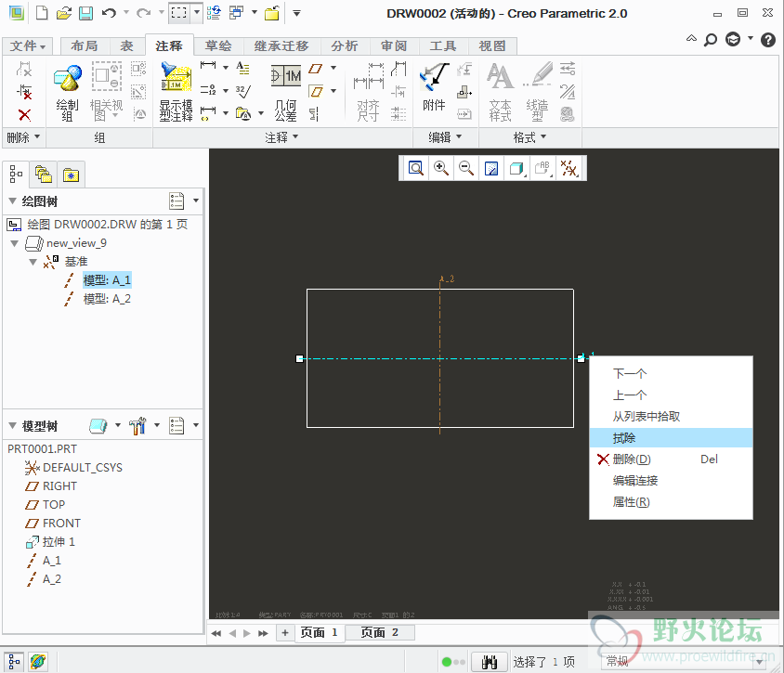Click the model tree Show icon

tap(98, 426)
